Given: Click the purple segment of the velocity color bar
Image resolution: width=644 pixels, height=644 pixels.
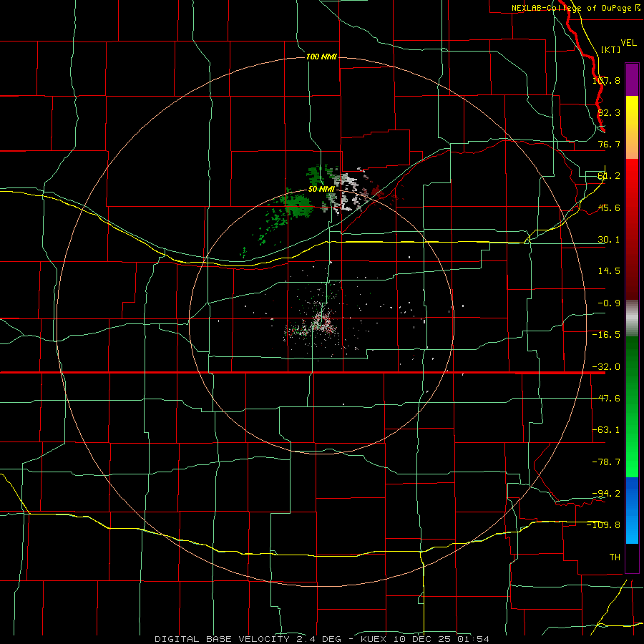Looking at the screenshot, I should 632,79.
